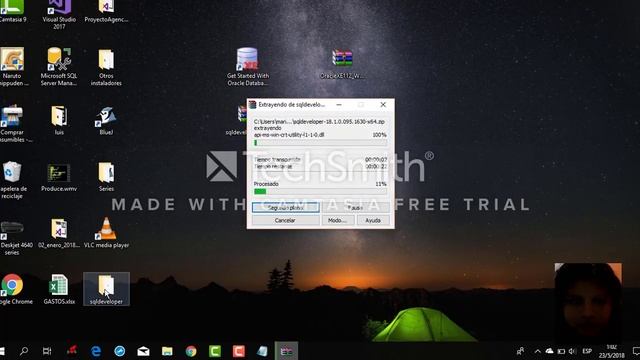Select the GASTOS.xlsx Excel file
The width and height of the screenshot is (640, 360).
pyautogui.click(x=59, y=289)
